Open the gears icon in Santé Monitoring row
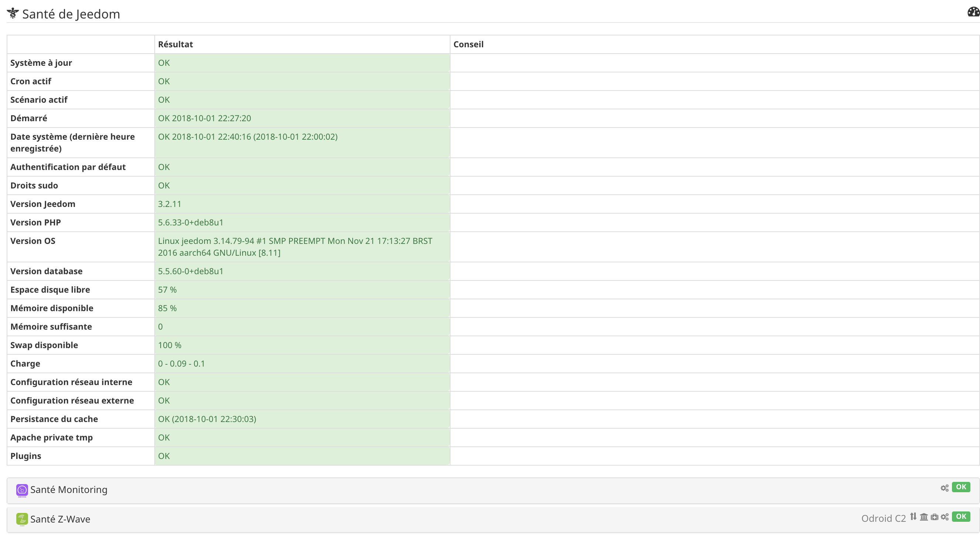The height and width of the screenshot is (541, 980). pos(945,488)
